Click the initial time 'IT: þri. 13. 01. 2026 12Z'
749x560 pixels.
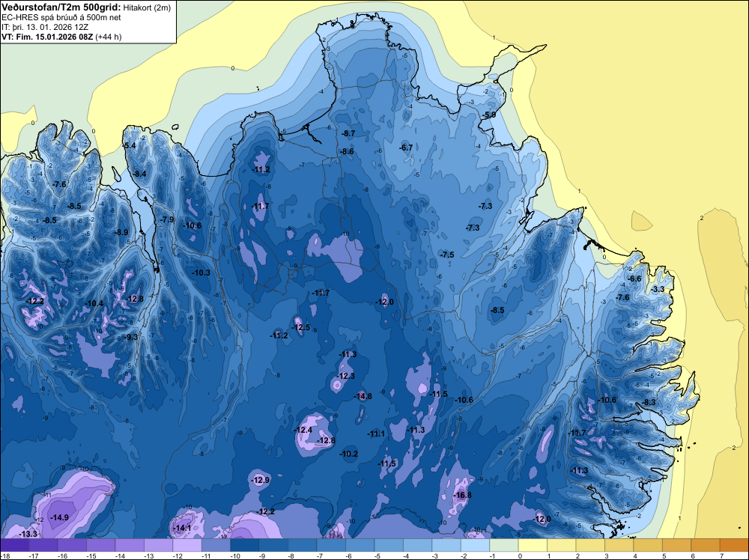[x=45, y=27]
